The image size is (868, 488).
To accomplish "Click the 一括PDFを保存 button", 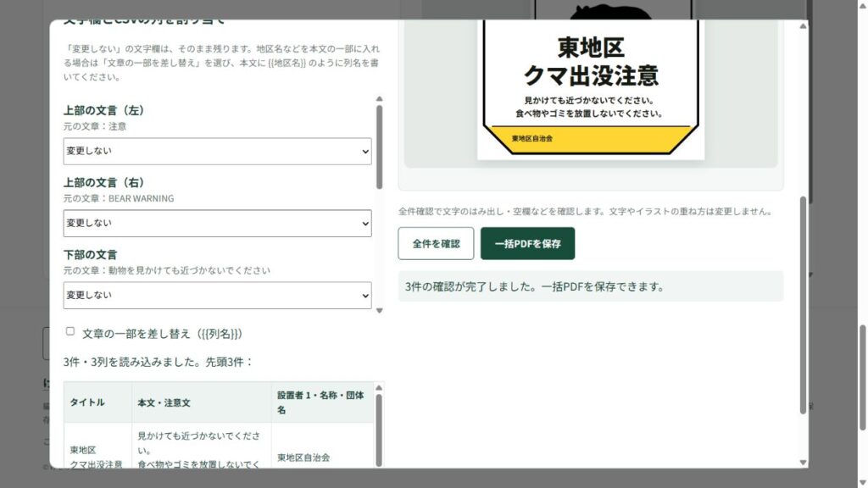I will 527,243.
